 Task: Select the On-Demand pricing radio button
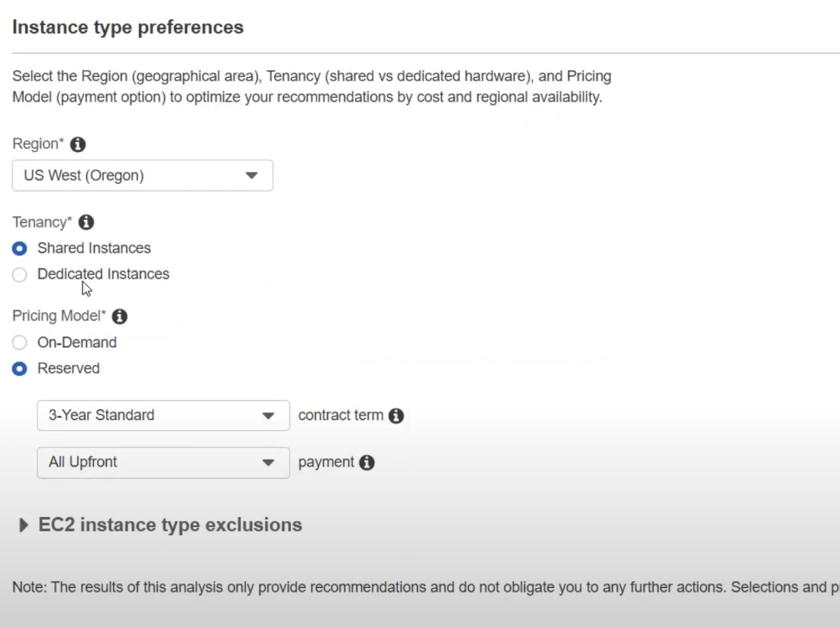[19, 342]
